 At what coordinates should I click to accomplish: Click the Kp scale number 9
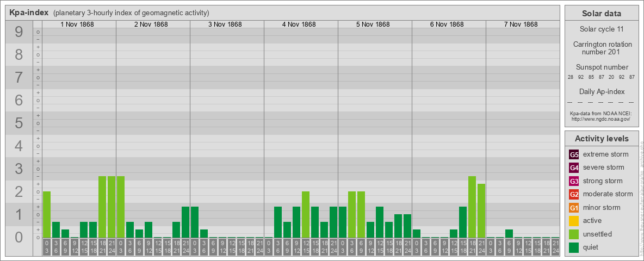19,32
